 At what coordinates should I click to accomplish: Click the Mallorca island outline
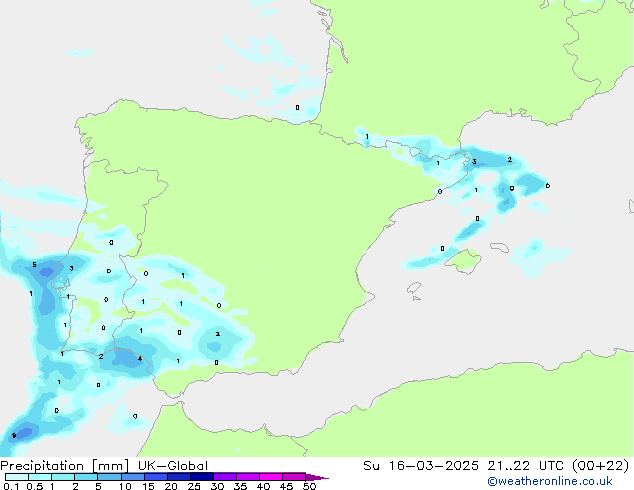coord(463,261)
